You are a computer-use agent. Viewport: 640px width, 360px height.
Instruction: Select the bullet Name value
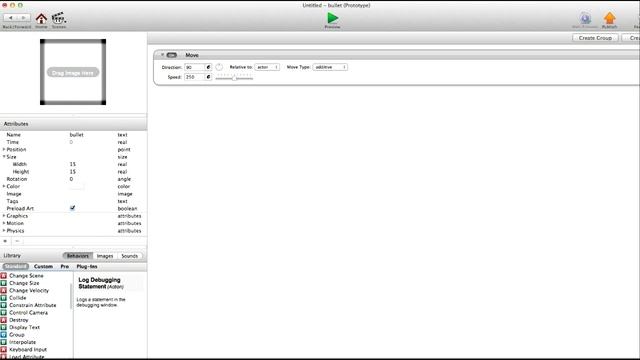click(x=76, y=134)
